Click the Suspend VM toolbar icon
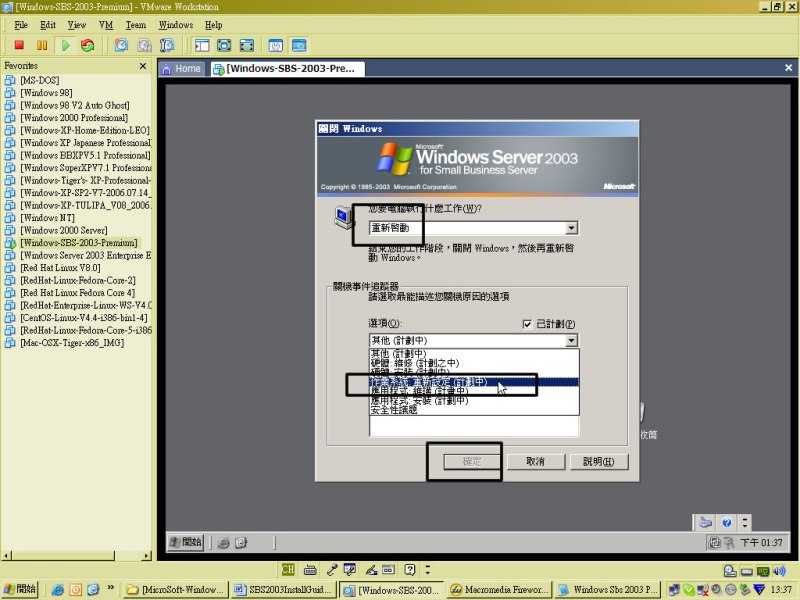 [42, 45]
